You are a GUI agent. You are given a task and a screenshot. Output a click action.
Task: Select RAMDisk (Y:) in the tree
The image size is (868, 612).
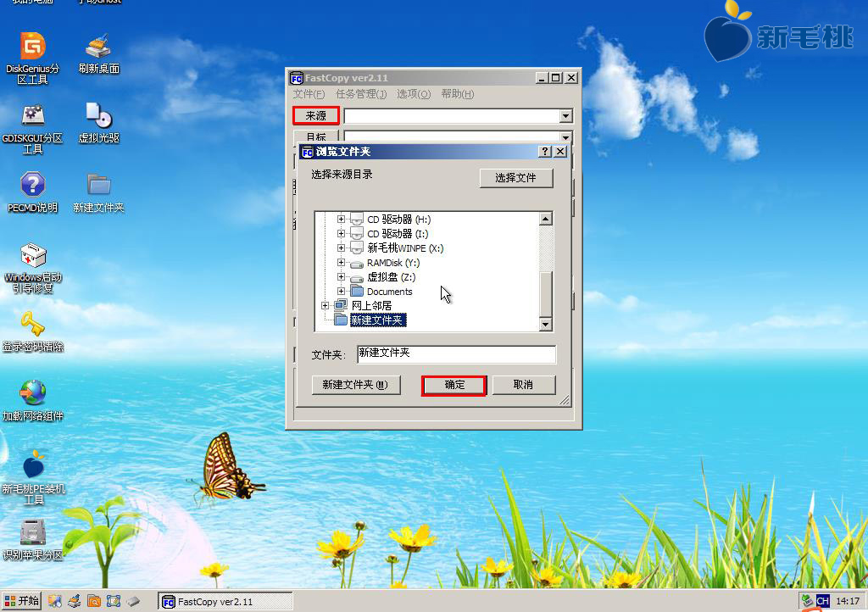click(393, 262)
